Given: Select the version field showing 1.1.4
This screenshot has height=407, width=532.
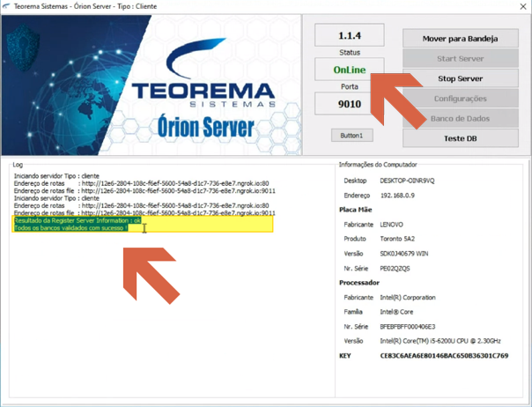Looking at the screenshot, I should (350, 35).
